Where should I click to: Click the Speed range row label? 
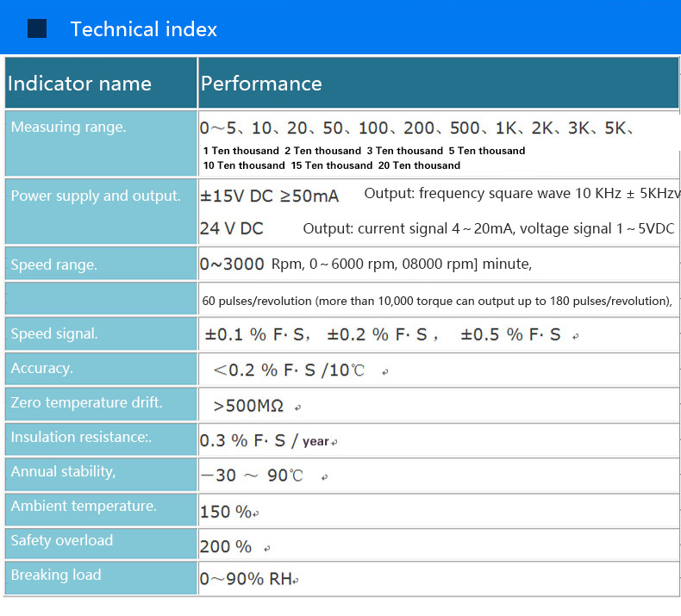[x=53, y=264]
